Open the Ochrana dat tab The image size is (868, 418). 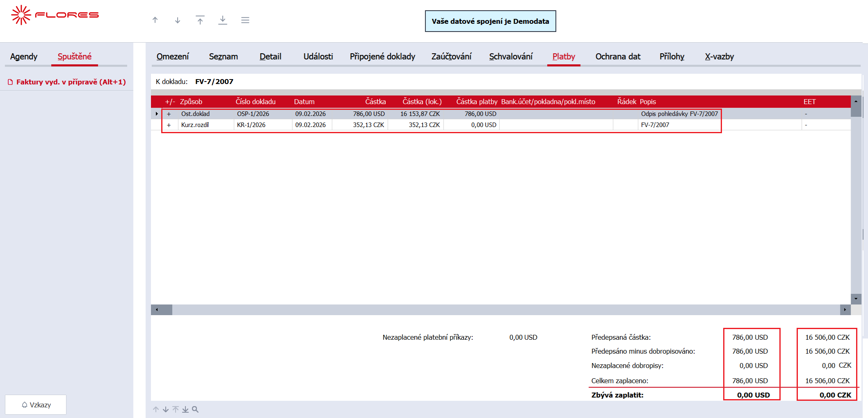pyautogui.click(x=618, y=57)
